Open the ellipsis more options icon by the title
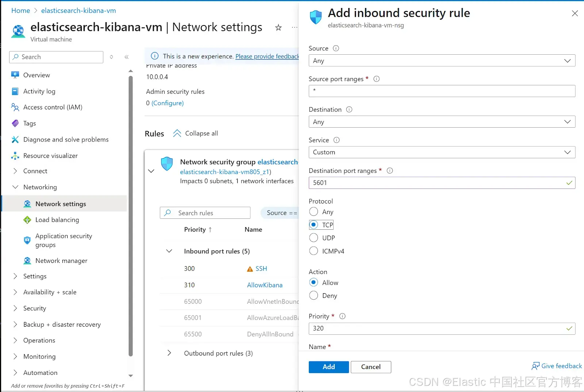 pyautogui.click(x=294, y=27)
